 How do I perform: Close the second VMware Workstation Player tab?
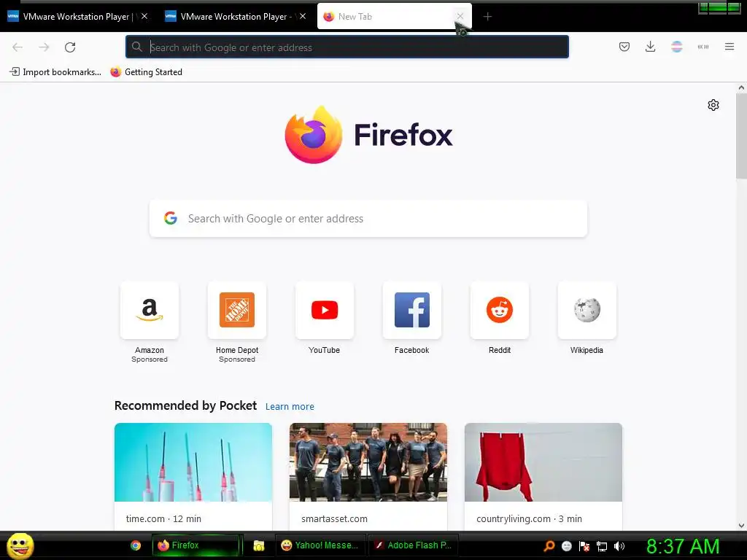[303, 16]
